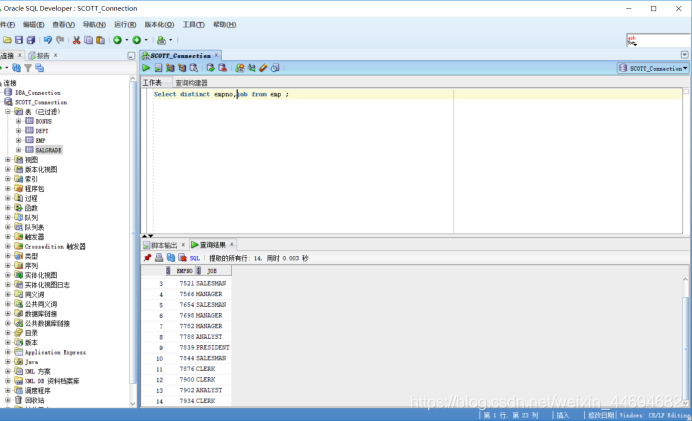Screen dimensions: 692x421
Task: Click the EMPNO column header
Action: (180, 271)
